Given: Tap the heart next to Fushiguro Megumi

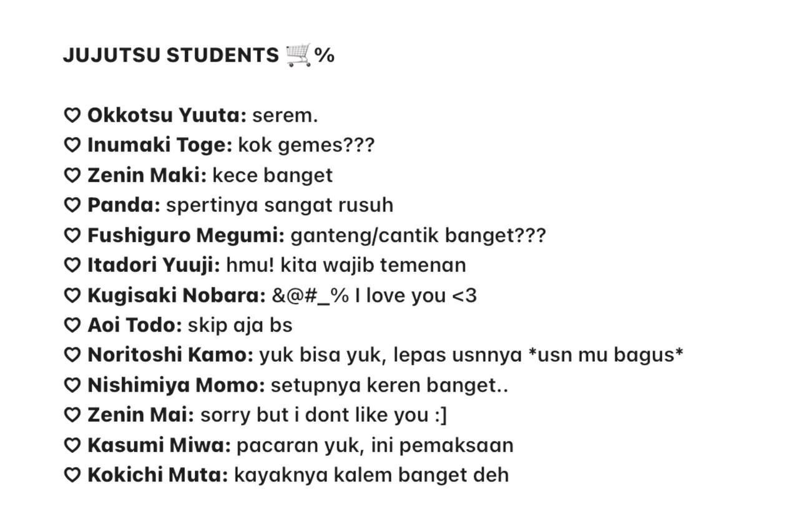Looking at the screenshot, I should pyautogui.click(x=72, y=236).
